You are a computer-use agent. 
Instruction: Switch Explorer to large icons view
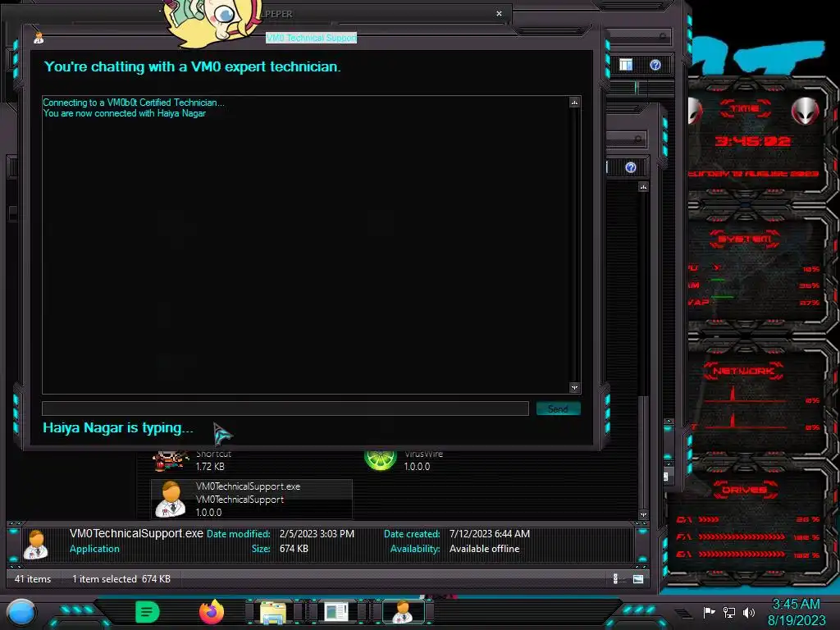(x=638, y=578)
